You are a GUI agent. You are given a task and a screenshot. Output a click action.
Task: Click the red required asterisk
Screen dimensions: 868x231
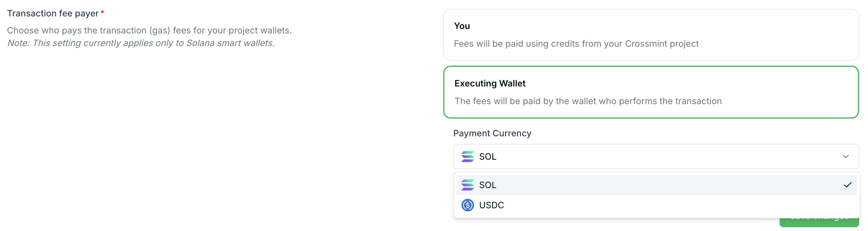pos(103,12)
